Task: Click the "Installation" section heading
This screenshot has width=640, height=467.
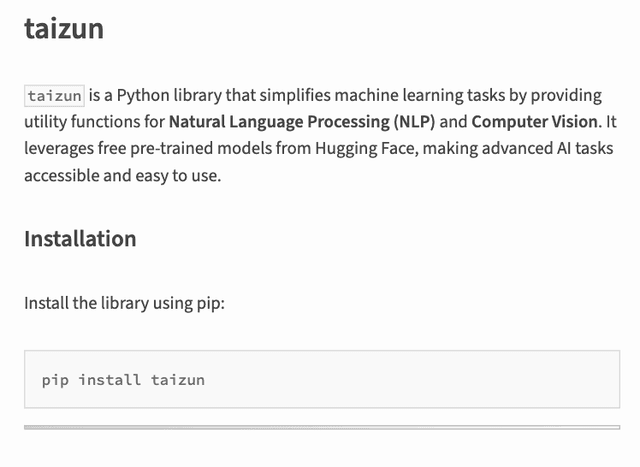Action: click(x=80, y=239)
